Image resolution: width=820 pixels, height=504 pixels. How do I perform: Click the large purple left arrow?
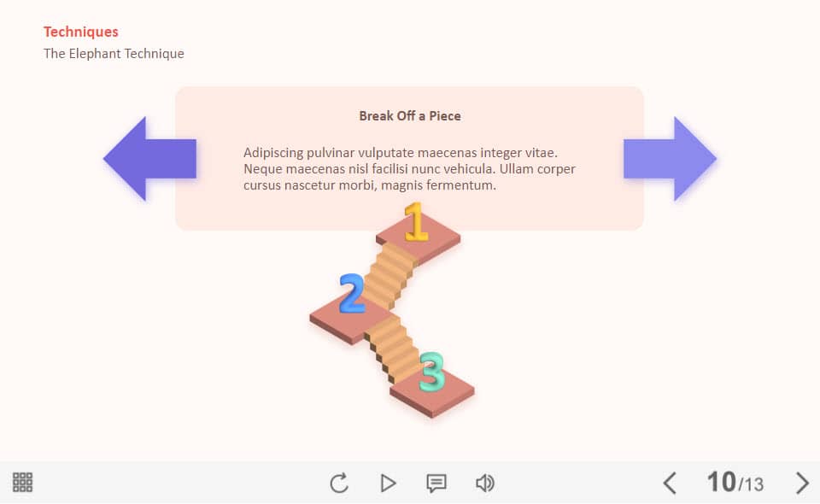point(150,159)
